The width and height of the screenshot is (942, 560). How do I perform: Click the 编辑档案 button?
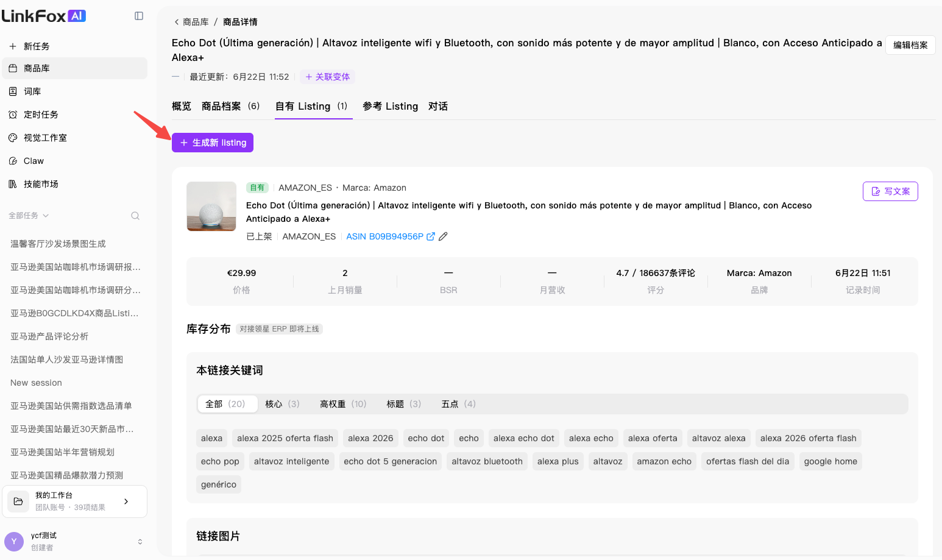click(x=910, y=45)
